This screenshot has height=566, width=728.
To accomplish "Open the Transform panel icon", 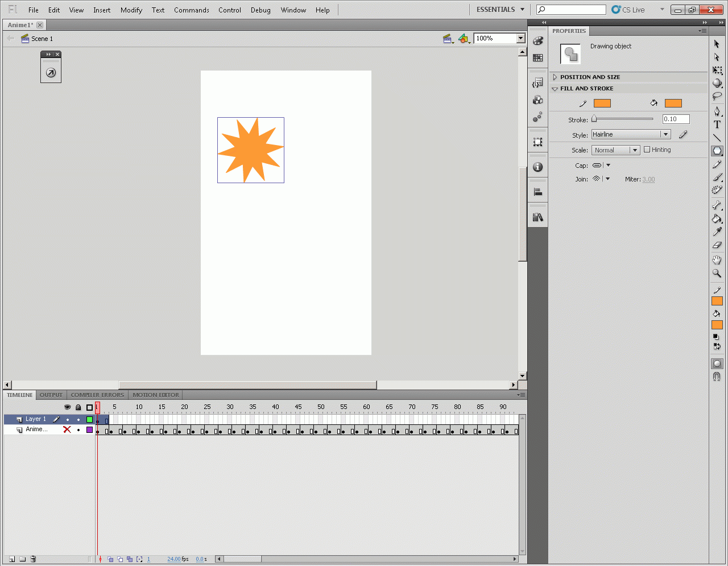I will point(537,142).
